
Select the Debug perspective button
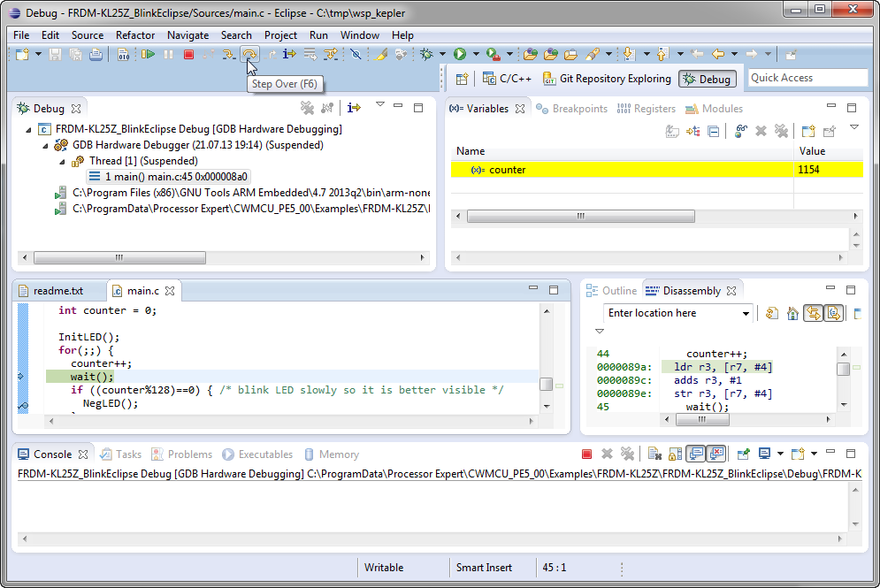click(708, 79)
